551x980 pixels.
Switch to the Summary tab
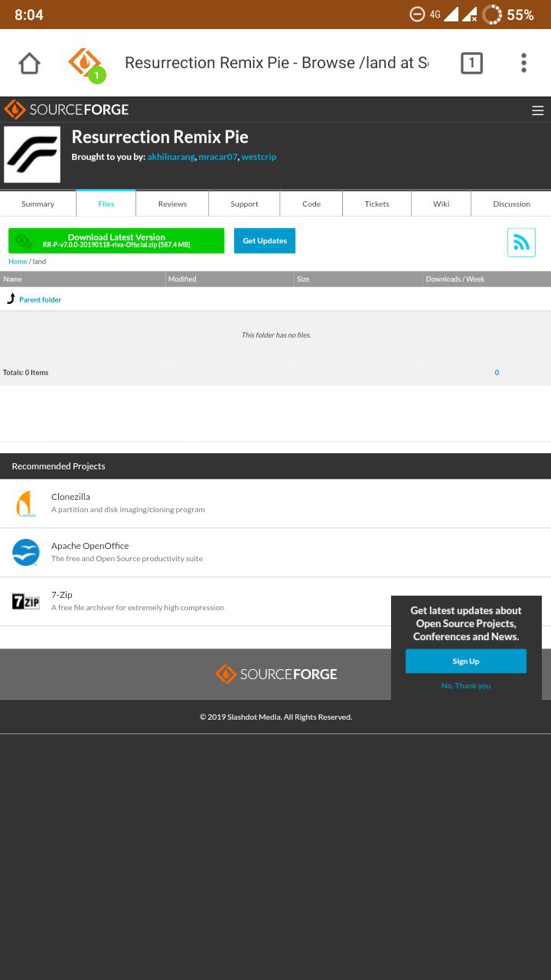[38, 204]
